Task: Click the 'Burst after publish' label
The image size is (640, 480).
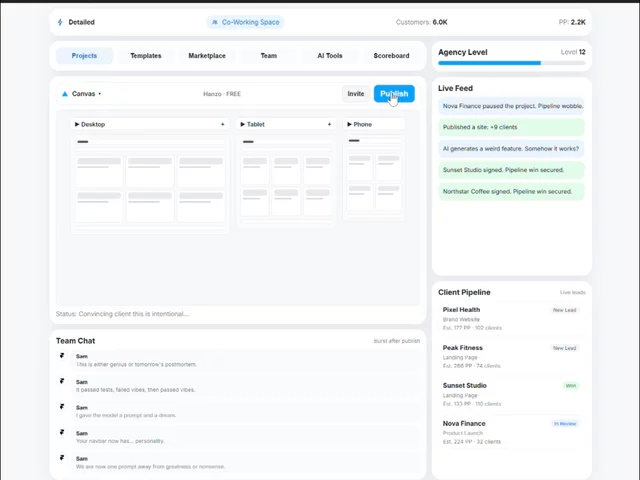Action: (397, 341)
